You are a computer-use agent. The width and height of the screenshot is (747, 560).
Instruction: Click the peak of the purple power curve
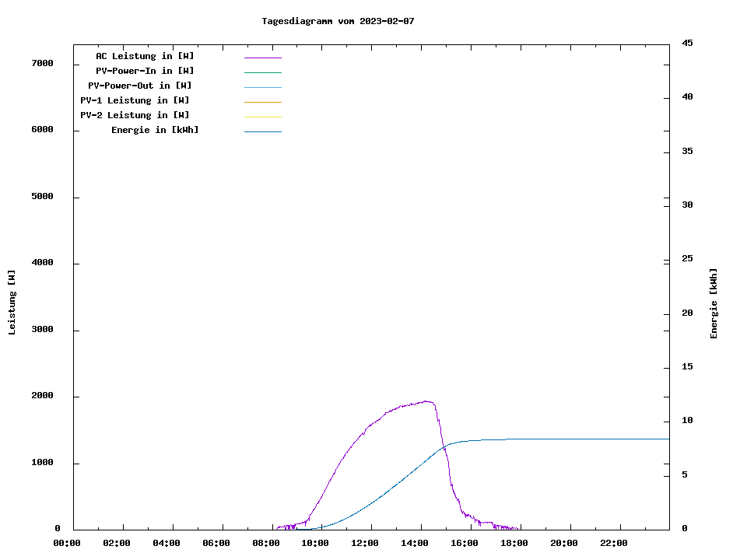[426, 401]
